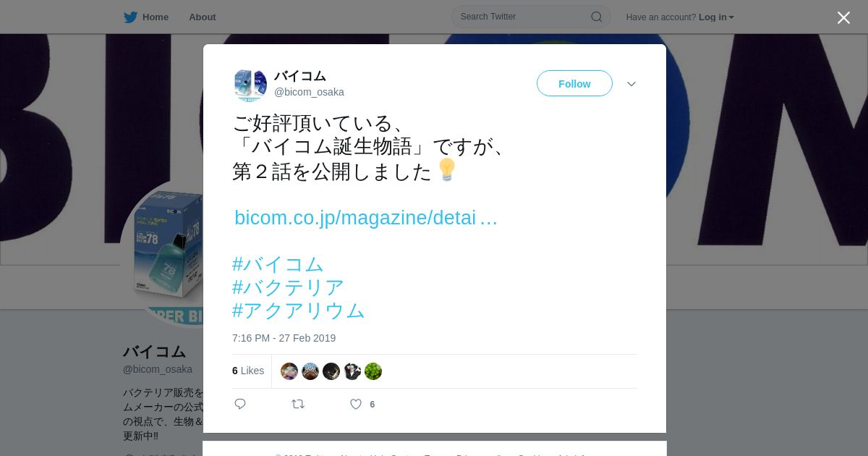Viewport: 868px width, 456px height.
Task: Open bicom_osaka profile avatar in tweet
Action: point(250,85)
